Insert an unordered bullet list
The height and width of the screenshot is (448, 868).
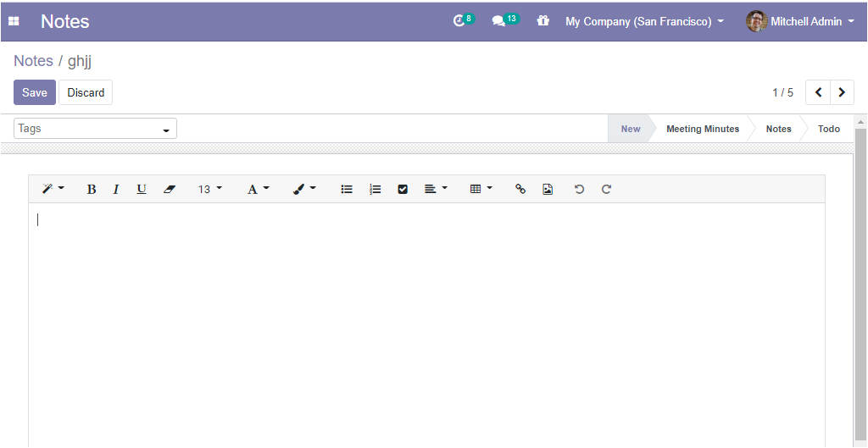pyautogui.click(x=347, y=189)
